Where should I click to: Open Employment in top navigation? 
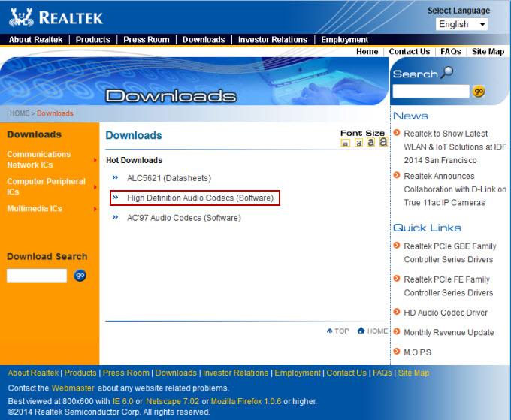point(344,40)
